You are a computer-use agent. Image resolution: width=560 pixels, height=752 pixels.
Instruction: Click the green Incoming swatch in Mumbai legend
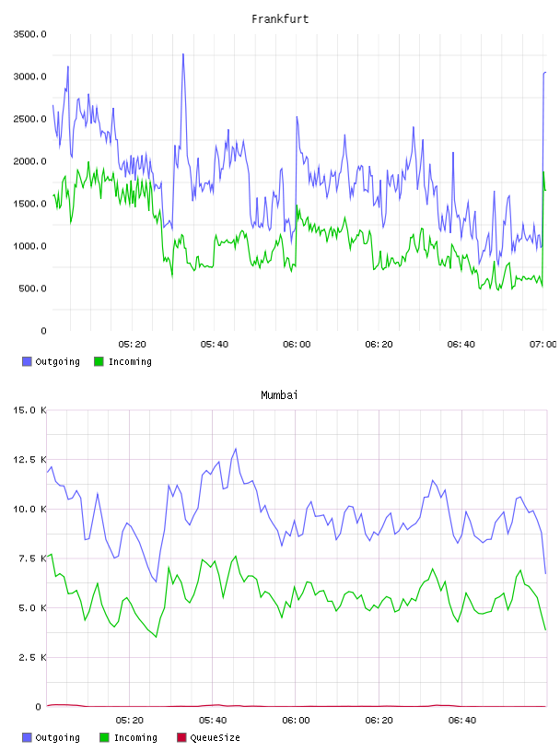104,737
